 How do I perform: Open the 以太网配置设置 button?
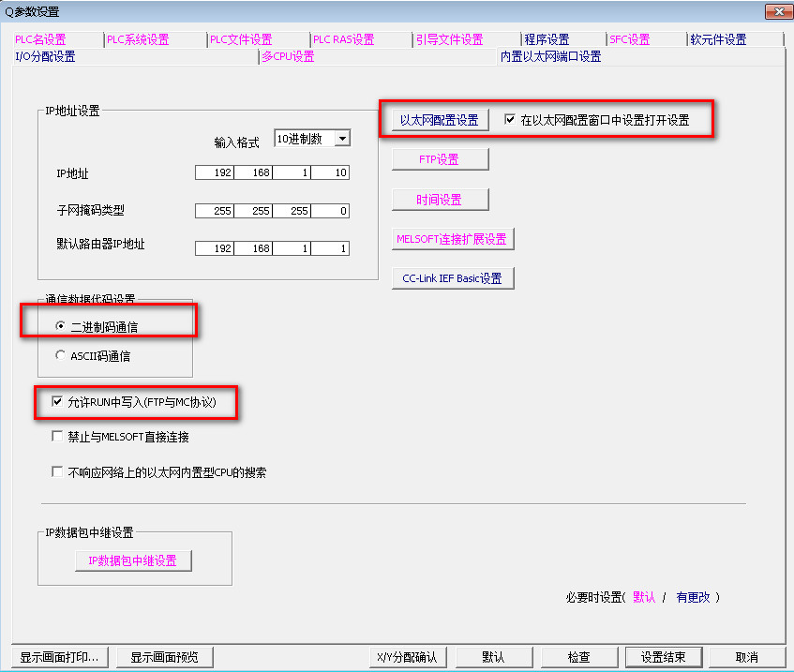click(440, 121)
